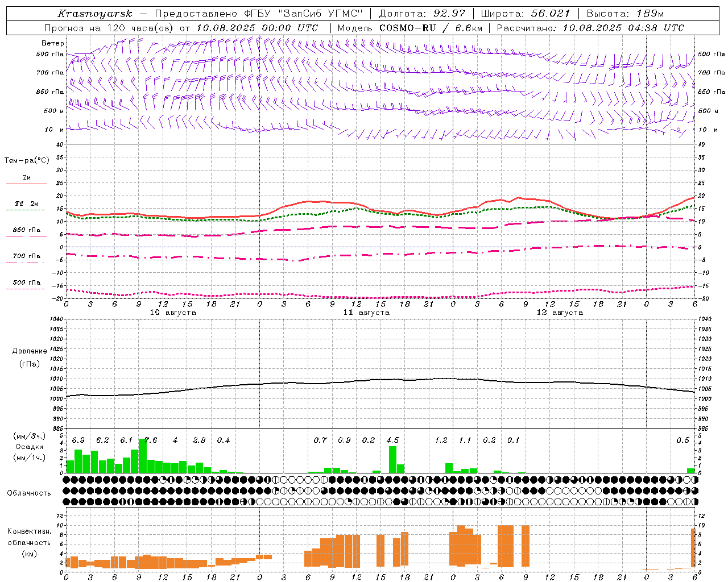Click the 6.2 precipitation total

(102, 440)
